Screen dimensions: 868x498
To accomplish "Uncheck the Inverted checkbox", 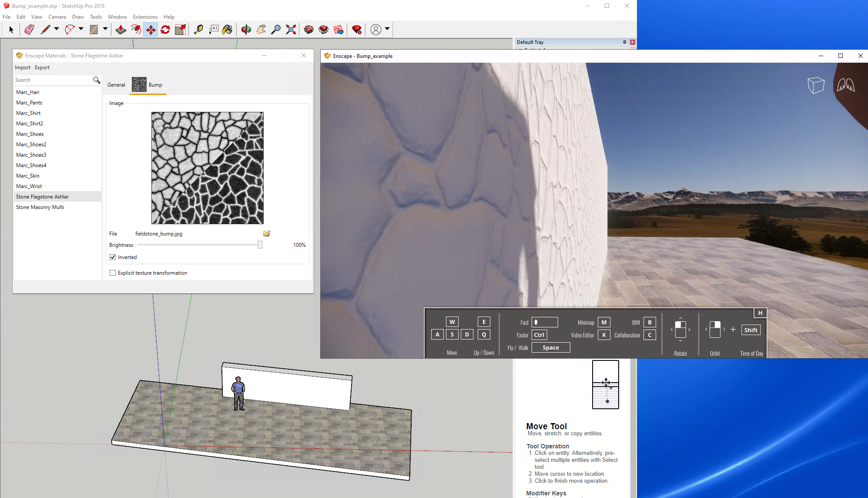I will coord(113,257).
